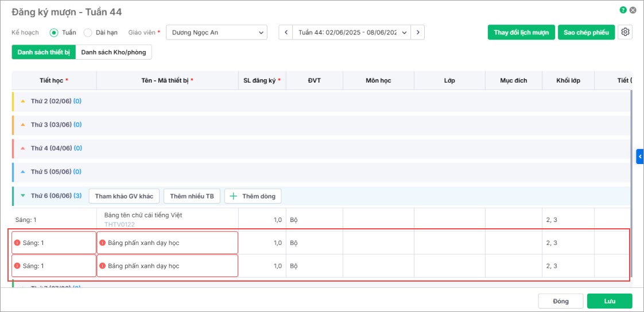Image resolution: width=644 pixels, height=312 pixels.
Task: Switch to Danh sách Kho/phòng tab
Action: click(114, 52)
